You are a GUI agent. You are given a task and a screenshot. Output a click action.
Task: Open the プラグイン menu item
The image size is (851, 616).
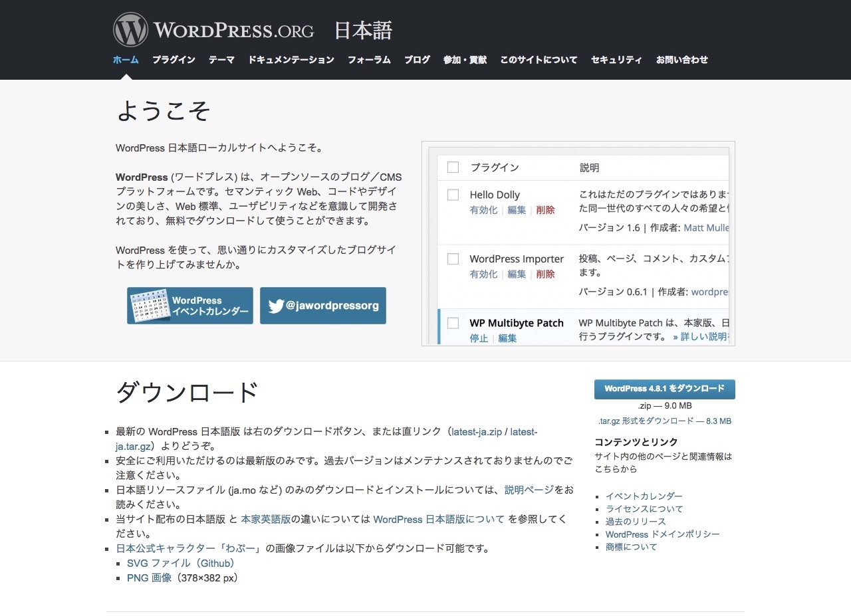click(x=174, y=60)
